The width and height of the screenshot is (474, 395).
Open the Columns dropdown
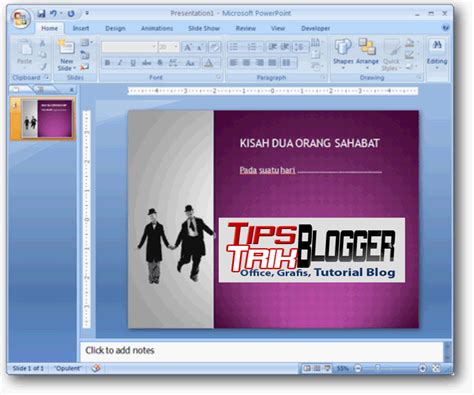(288, 63)
